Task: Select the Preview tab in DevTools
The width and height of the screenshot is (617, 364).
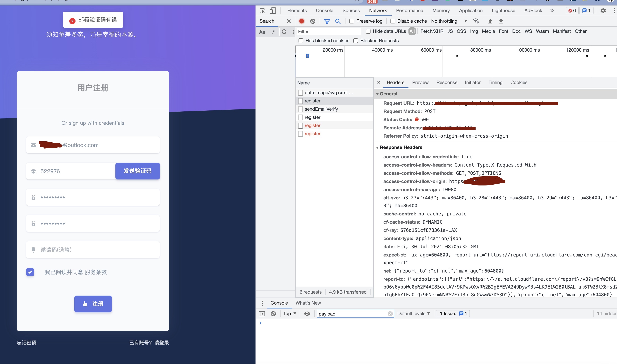Action: (x=420, y=82)
